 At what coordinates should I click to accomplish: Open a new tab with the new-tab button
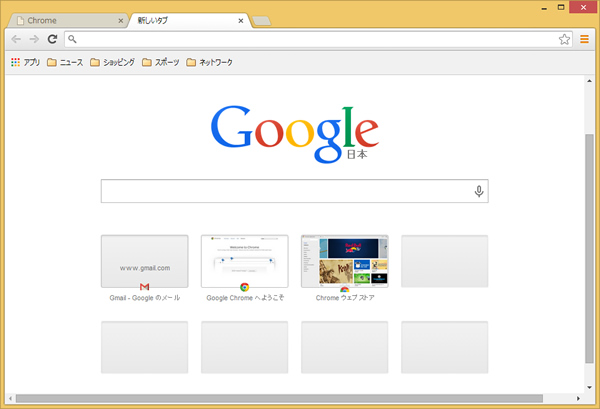pyautogui.click(x=263, y=20)
